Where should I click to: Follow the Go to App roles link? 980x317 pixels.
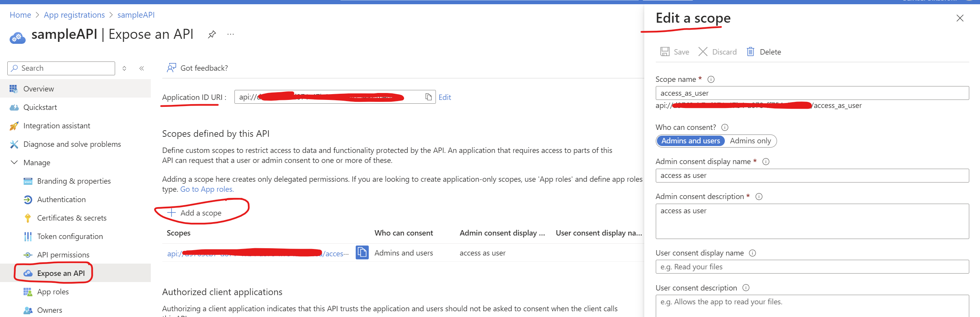(207, 189)
